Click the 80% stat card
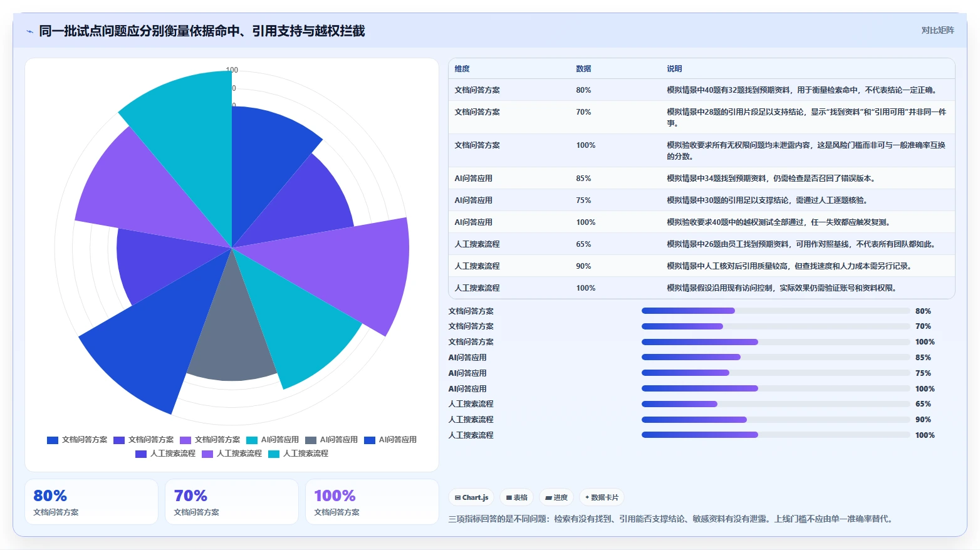Screen dimensions: 980x550 pos(91,502)
